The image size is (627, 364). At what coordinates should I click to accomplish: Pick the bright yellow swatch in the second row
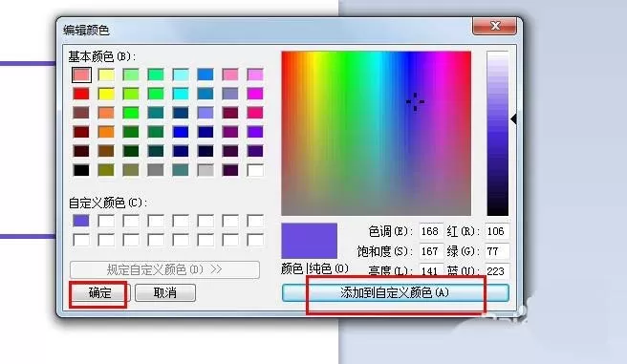click(x=106, y=94)
